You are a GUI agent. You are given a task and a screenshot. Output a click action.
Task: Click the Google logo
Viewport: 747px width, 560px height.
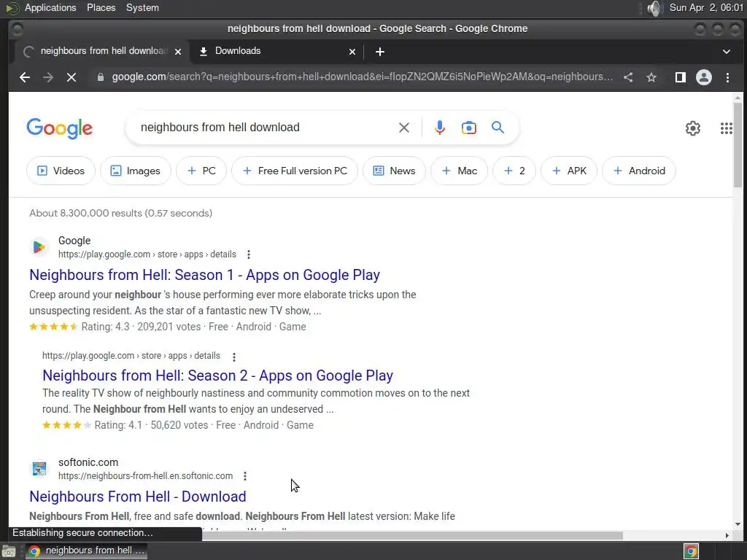click(60, 128)
